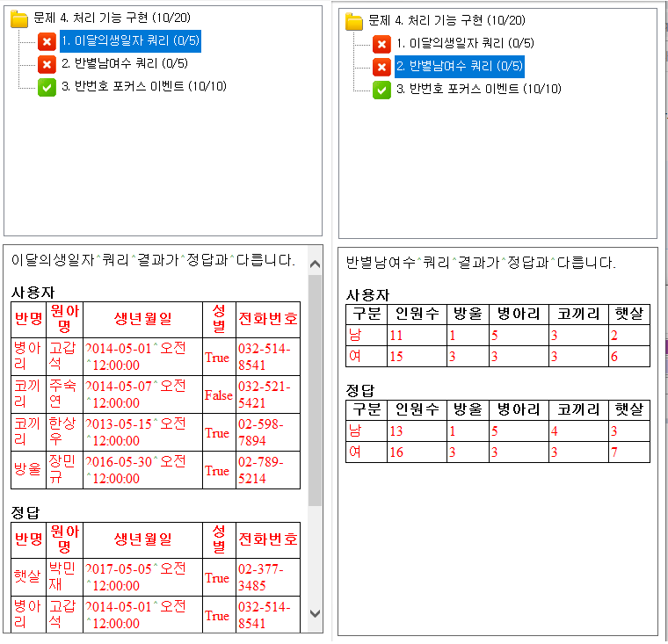The height and width of the screenshot is (644, 668).
Task: Click green check icon in right tree
Action: tap(381, 90)
